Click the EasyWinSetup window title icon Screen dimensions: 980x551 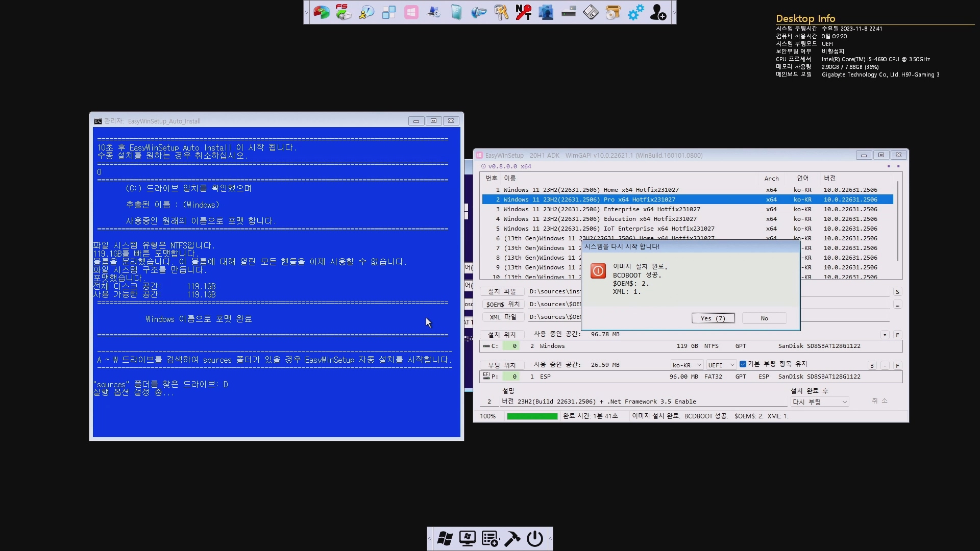tap(479, 155)
